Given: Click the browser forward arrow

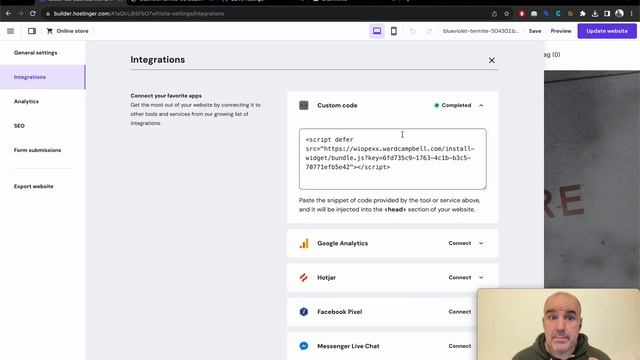Looking at the screenshot, I should click(20, 13).
